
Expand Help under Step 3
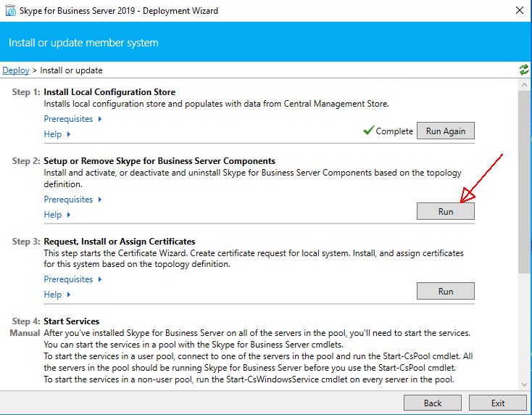pyautogui.click(x=57, y=295)
